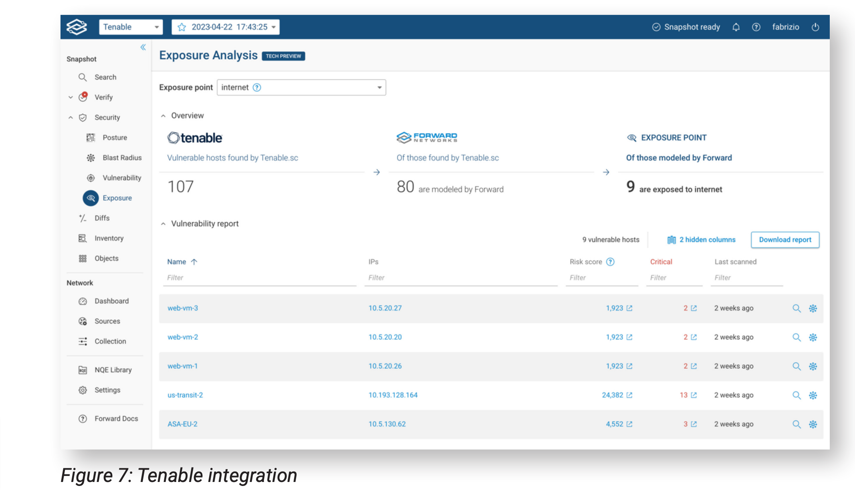Click the notifications bell icon
This screenshot has height=504, width=855.
click(736, 27)
